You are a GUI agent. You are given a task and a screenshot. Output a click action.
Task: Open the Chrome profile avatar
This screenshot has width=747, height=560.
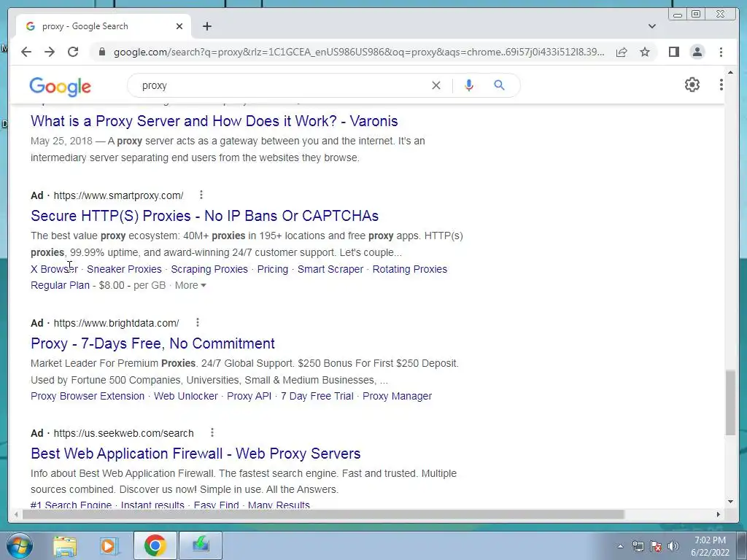(697, 52)
